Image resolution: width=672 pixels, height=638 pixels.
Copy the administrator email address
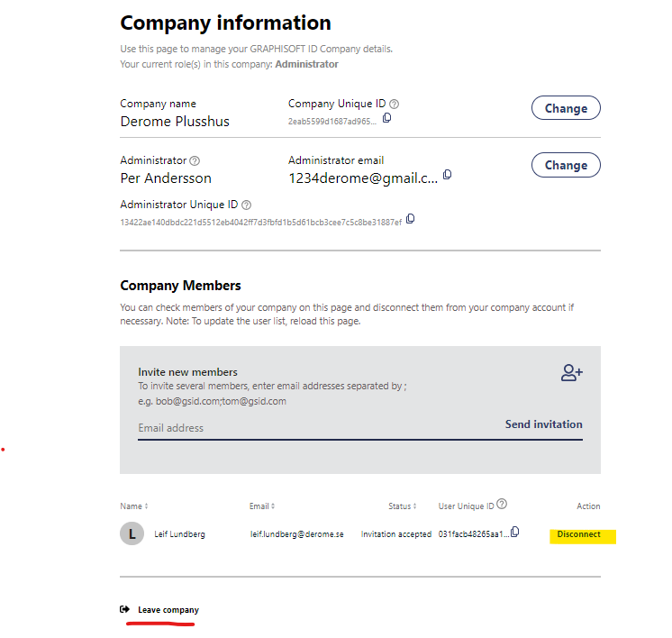(x=447, y=175)
